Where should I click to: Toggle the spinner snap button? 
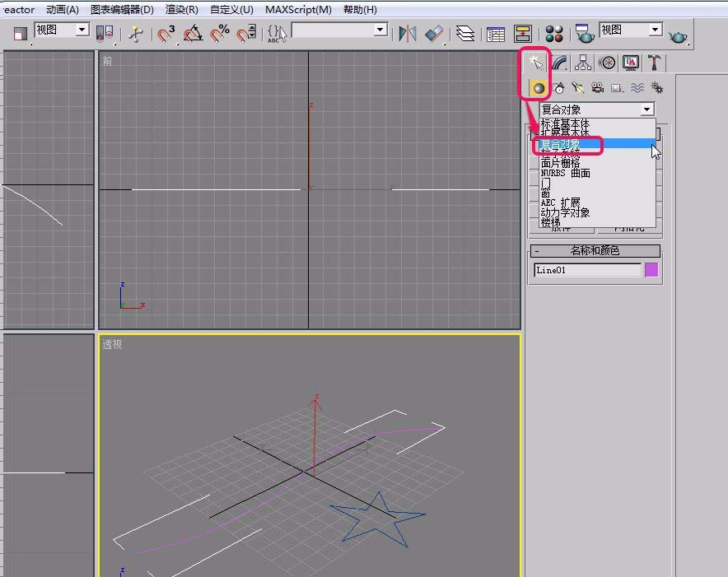click(x=246, y=34)
